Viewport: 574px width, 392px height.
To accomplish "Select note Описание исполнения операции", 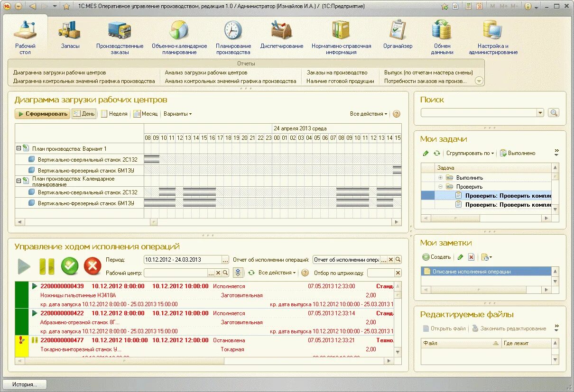I will coord(486,272).
